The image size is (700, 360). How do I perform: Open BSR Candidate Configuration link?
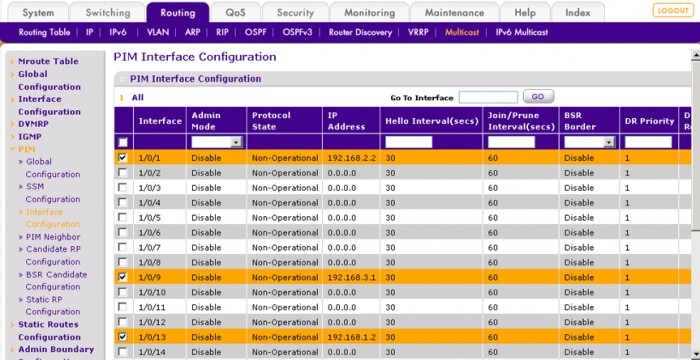pos(56,280)
